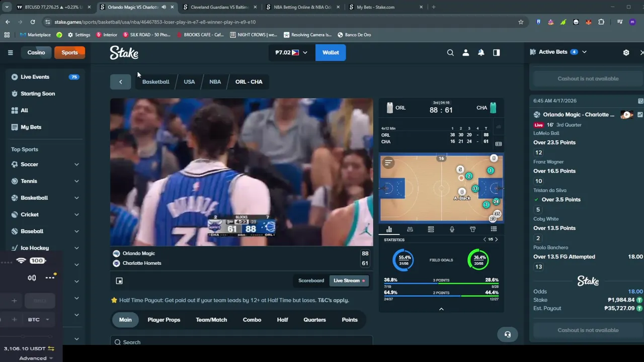Open the browser Extensions puzzle icon
644x362 pixels.
601,22
